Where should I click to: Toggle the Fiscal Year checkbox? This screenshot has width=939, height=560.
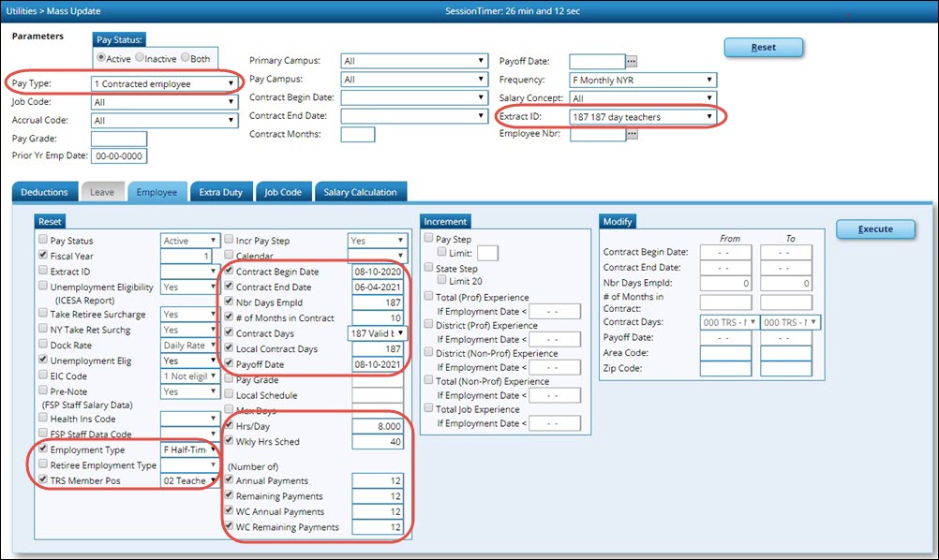pos(43,256)
